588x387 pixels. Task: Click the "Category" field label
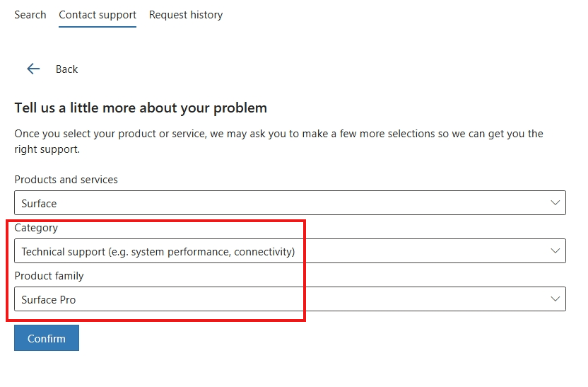point(36,228)
